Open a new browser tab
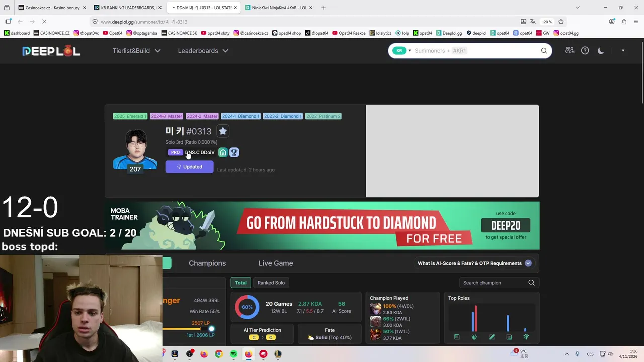Image resolution: width=644 pixels, height=362 pixels. tap(324, 8)
